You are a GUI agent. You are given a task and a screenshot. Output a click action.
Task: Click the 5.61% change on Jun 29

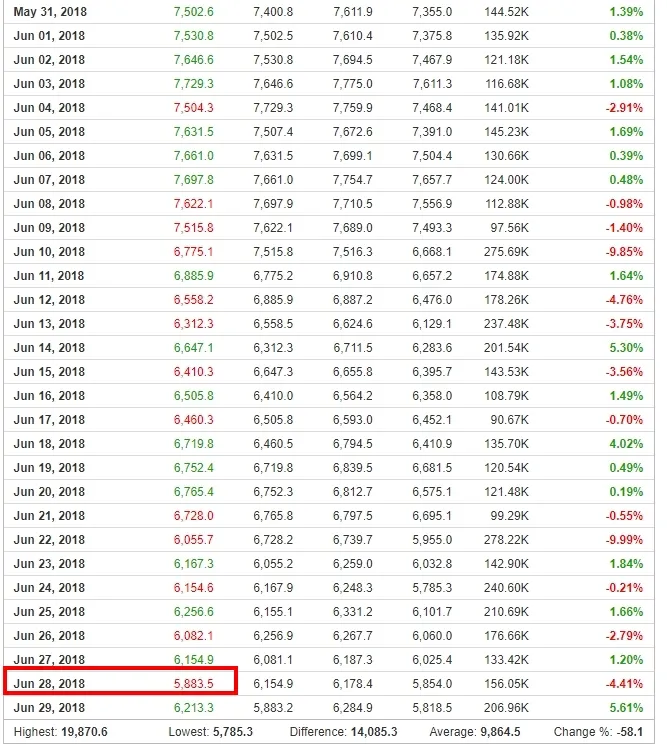pos(626,708)
